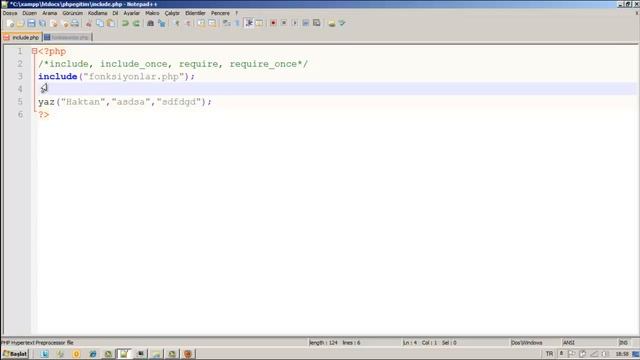This screenshot has width=640, height=360.
Task: Start macro recording with red dot
Action: (x=273, y=23)
